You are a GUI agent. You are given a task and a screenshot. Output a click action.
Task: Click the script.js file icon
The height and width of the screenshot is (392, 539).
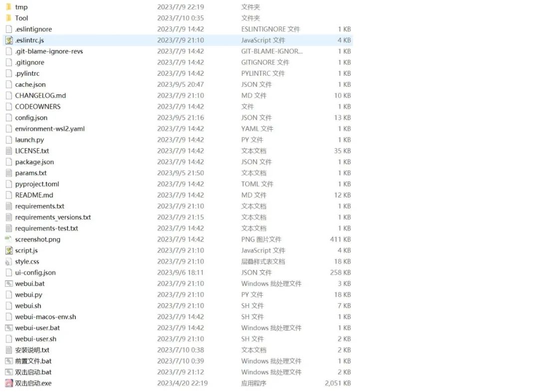(x=8, y=250)
